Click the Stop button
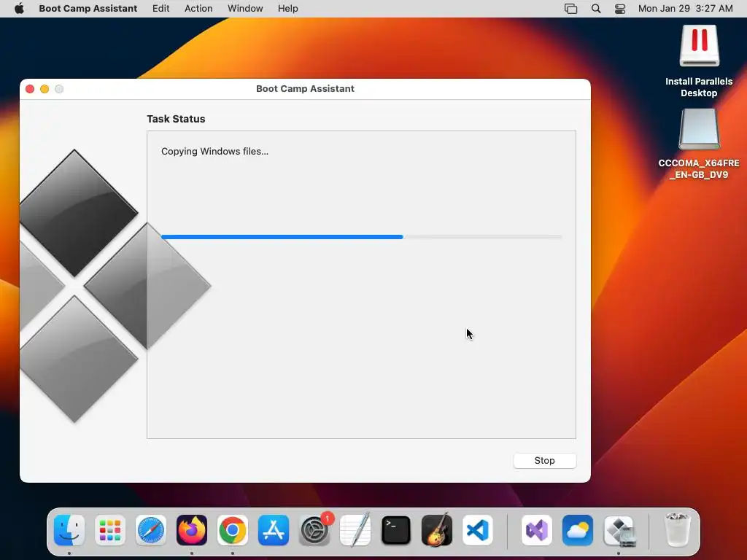 (x=544, y=461)
